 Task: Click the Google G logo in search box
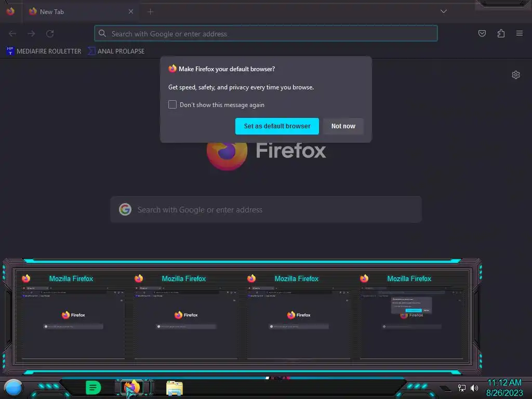pyautogui.click(x=125, y=210)
